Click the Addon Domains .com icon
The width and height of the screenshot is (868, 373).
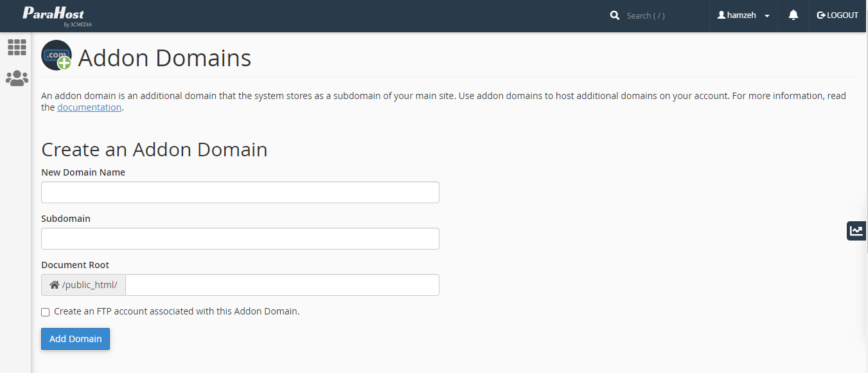[56, 55]
